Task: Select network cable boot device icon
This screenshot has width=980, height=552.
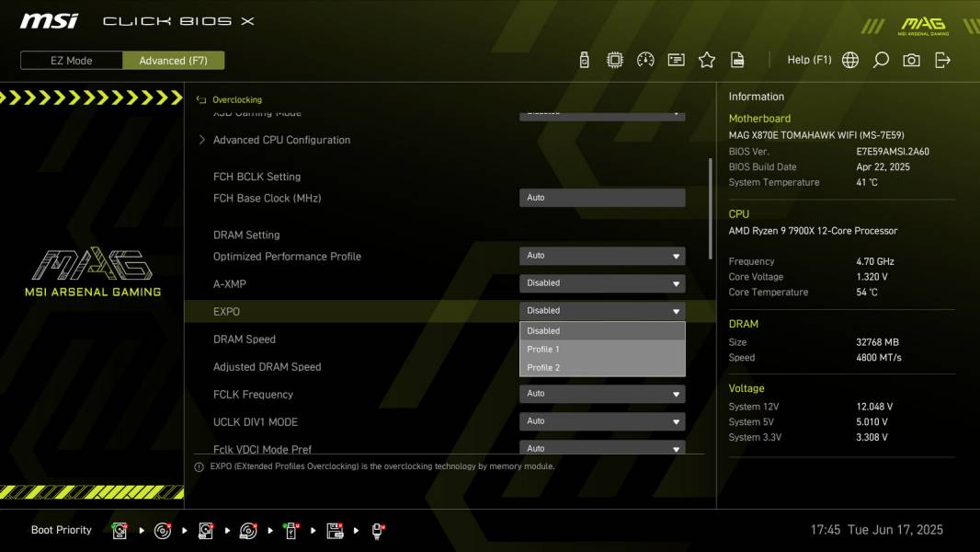Action: pos(378,531)
